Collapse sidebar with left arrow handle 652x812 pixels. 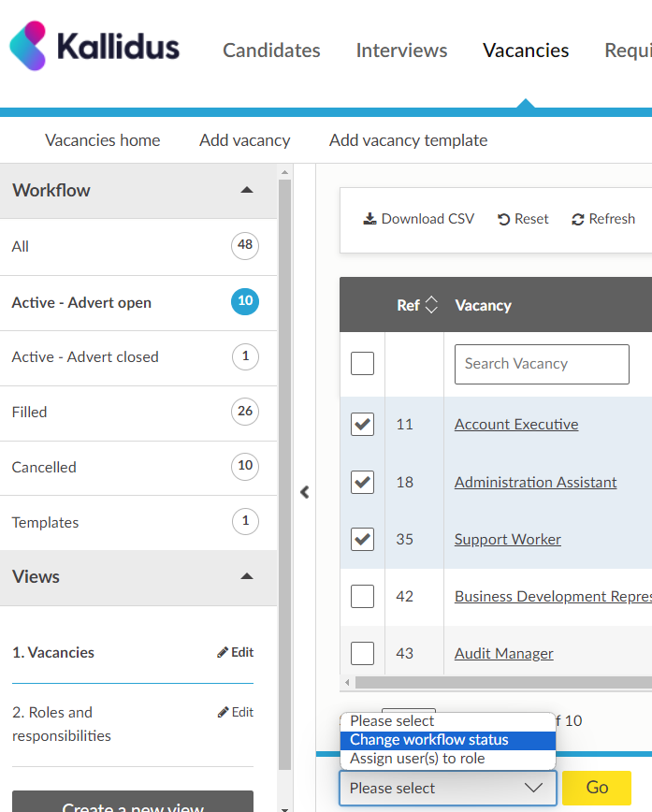coord(304,492)
